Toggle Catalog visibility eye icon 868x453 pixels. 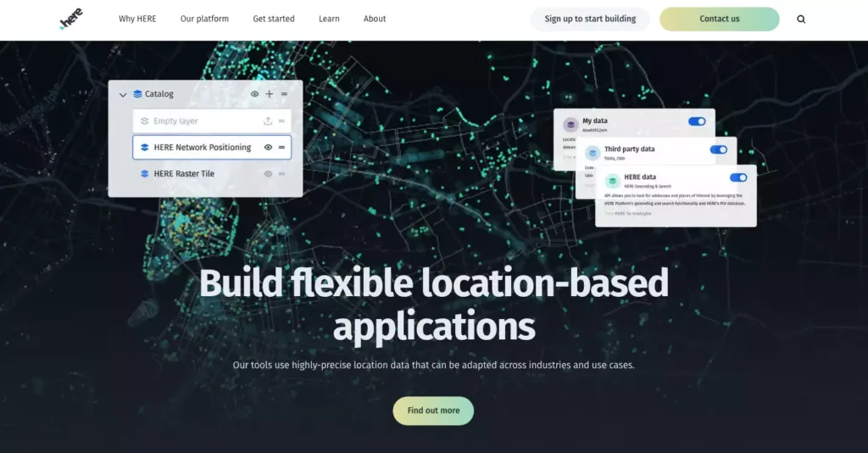click(x=254, y=94)
